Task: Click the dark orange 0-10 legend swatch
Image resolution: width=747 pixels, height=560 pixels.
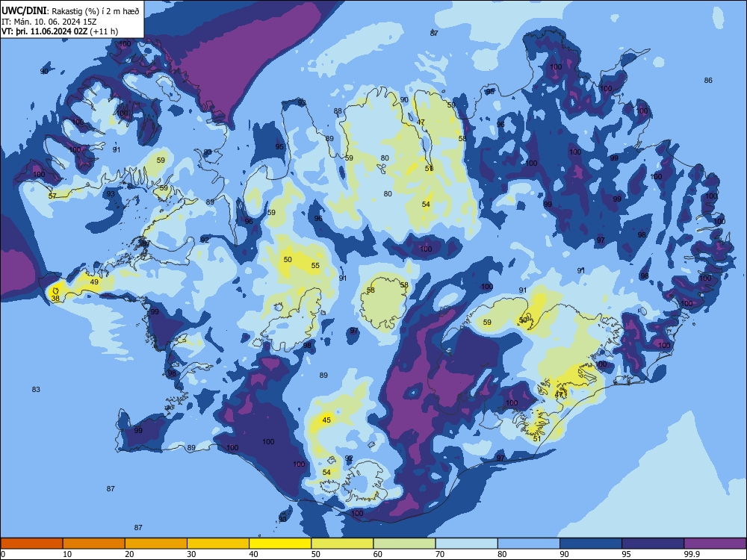Action: pyautogui.click(x=31, y=544)
